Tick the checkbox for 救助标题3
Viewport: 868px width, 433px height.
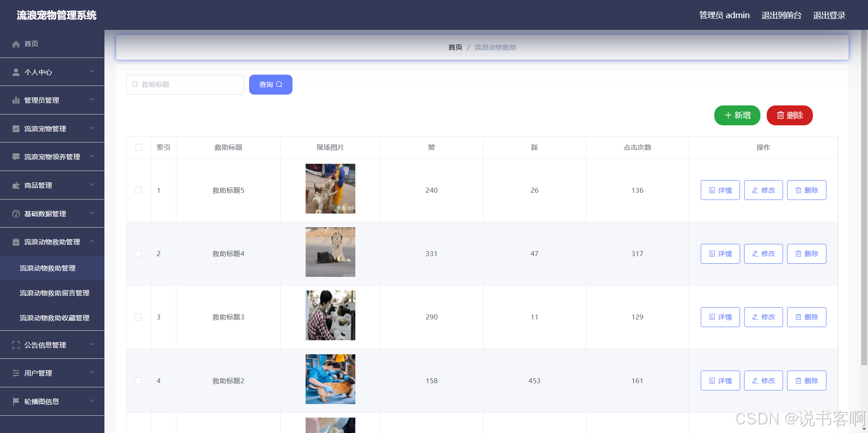pos(138,317)
